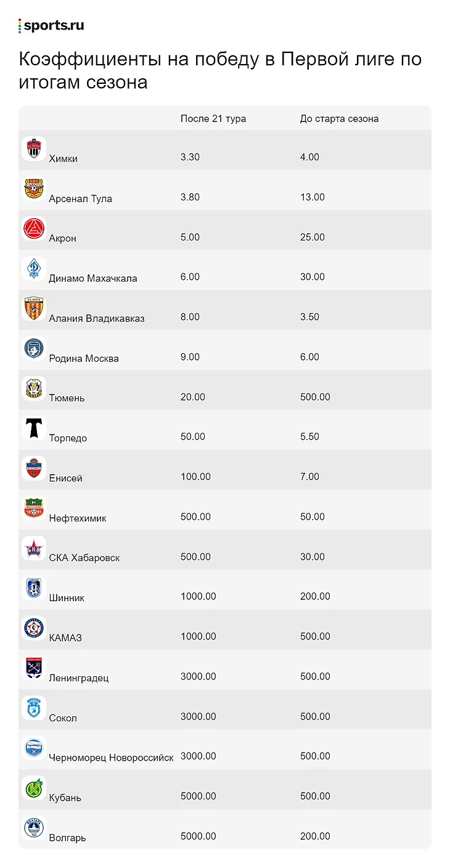Click the Алания Владикавказ crest
This screenshot has height=868, width=450.
click(x=34, y=309)
